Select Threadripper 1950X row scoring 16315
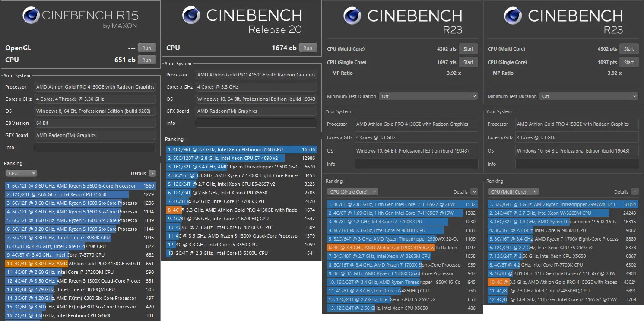Viewport: 644px width, 321px height. click(x=563, y=222)
